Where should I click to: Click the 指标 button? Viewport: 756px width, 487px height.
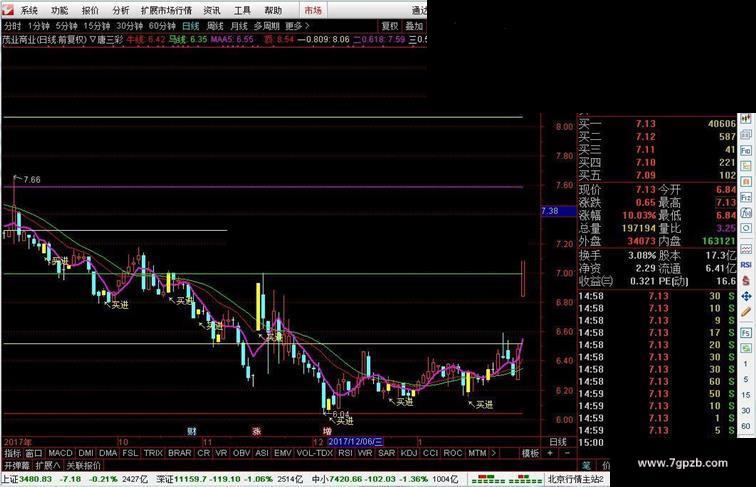click(13, 453)
